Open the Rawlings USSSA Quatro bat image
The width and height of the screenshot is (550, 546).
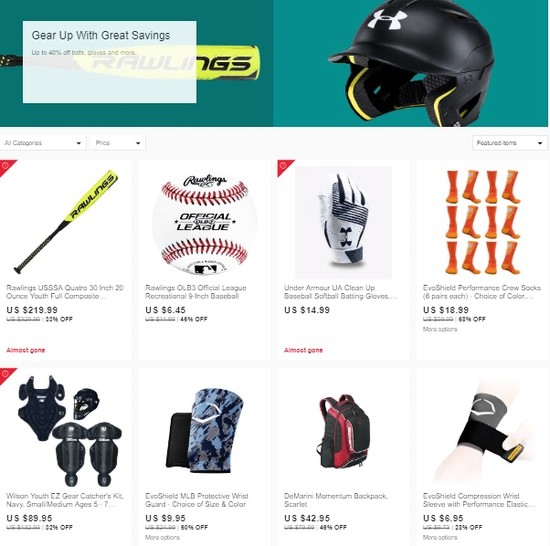click(66, 222)
